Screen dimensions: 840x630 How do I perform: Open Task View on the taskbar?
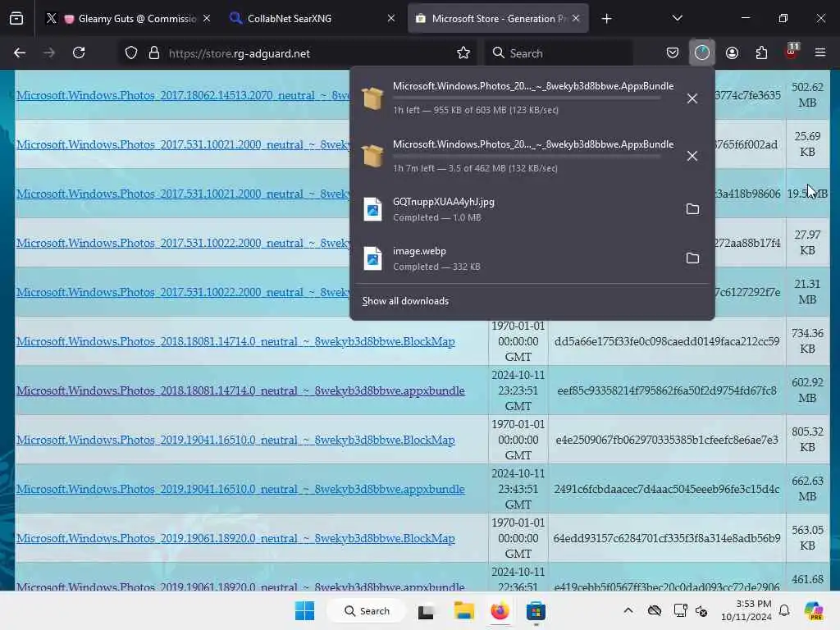coord(426,610)
